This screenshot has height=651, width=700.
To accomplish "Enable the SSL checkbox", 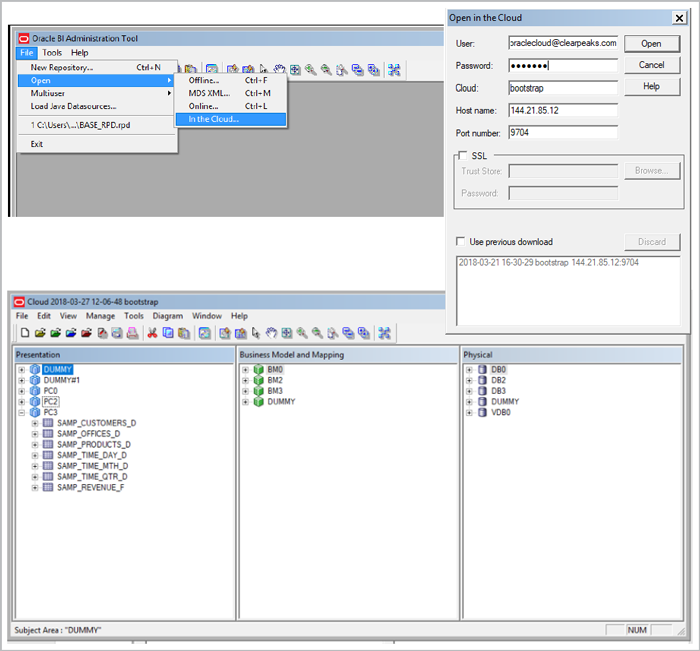I will 462,155.
